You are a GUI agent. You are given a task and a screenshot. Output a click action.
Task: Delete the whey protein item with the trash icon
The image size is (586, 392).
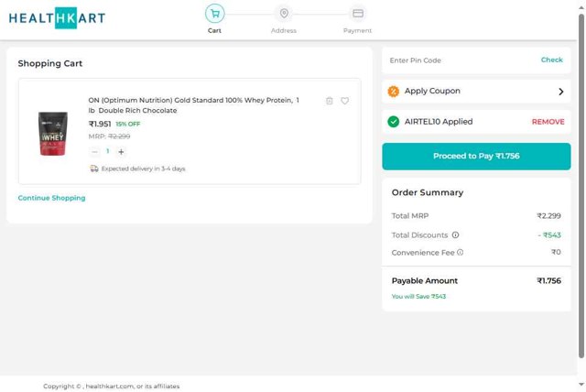click(x=330, y=101)
